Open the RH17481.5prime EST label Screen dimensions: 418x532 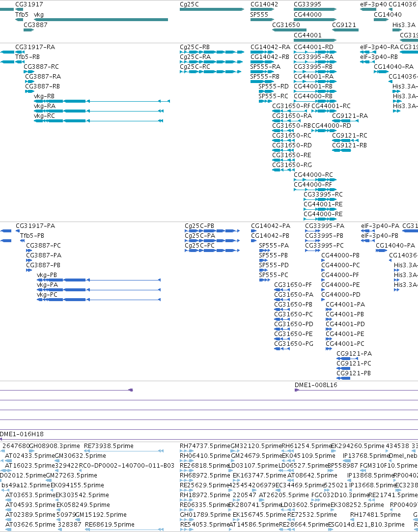pyautogui.click(x=375, y=514)
